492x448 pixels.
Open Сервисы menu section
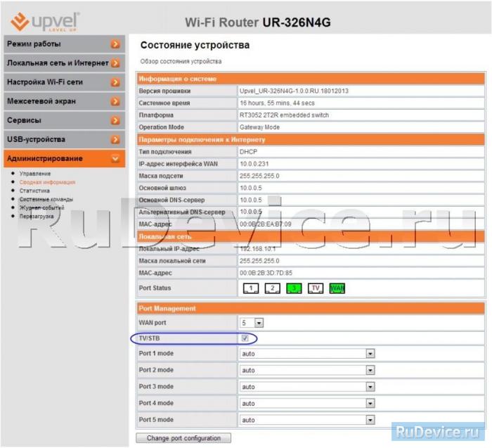coord(65,120)
